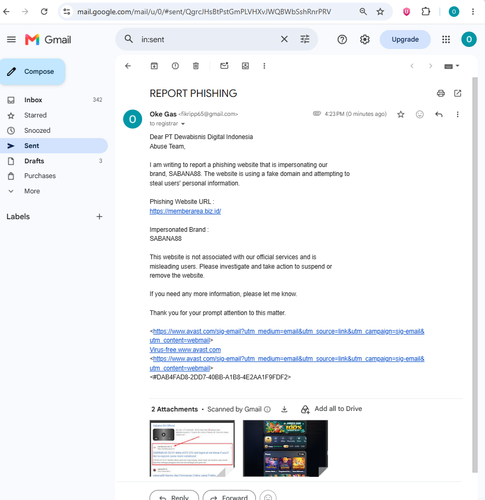The height and width of the screenshot is (500, 485).
Task: Click the Reply button below the attachments
Action: [x=174, y=496]
